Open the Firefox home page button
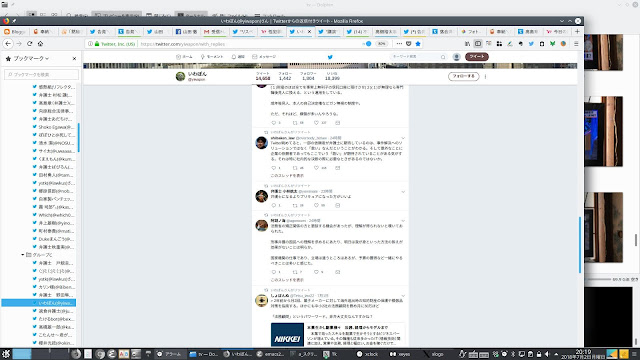 point(40,44)
